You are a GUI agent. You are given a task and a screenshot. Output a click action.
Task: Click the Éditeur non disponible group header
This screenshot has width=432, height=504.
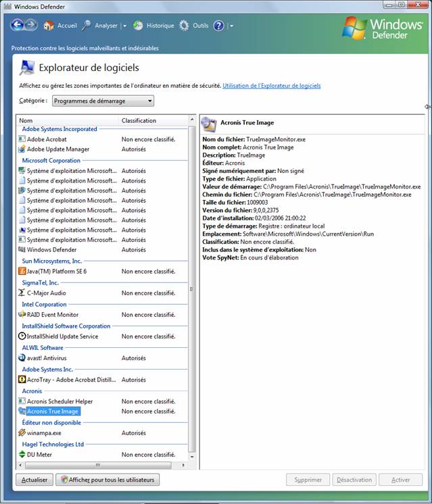[x=51, y=422]
